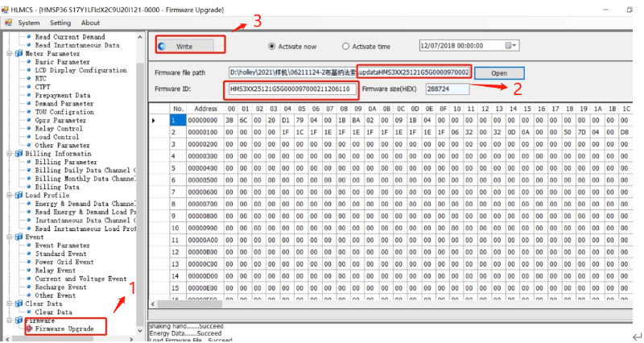Select Read Instantaneous Data tree item
Viewport: 644px width, 343px height.
[x=77, y=45]
